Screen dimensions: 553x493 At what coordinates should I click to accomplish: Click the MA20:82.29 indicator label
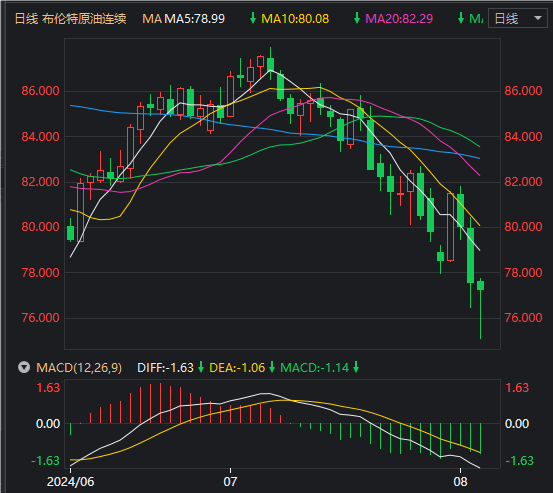coord(399,19)
